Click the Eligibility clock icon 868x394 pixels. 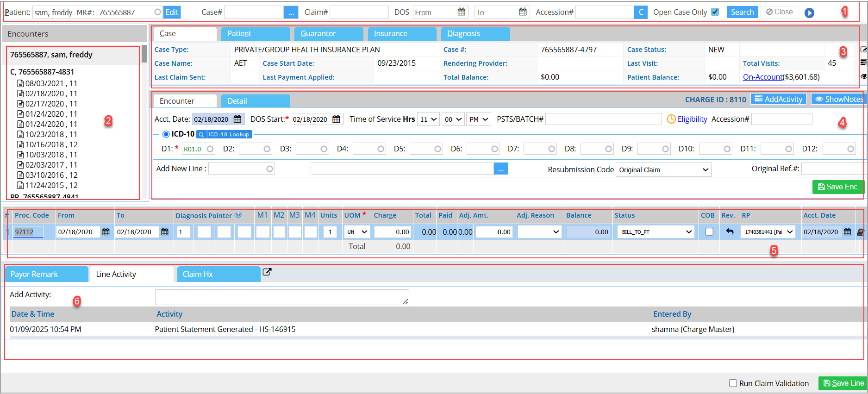pos(671,119)
